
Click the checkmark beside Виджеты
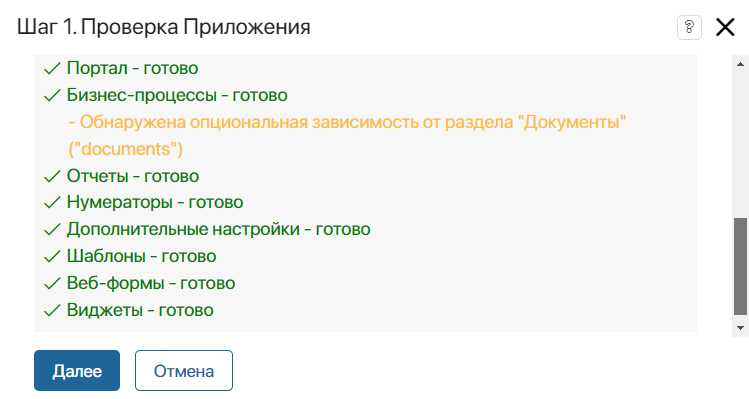[x=52, y=311]
